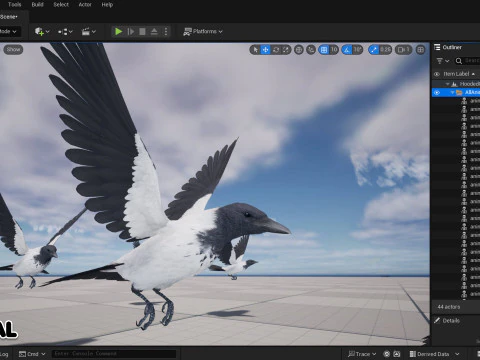The width and height of the screenshot is (480, 360).
Task: Collapse the selected AllAnim folder
Action: tap(452, 92)
